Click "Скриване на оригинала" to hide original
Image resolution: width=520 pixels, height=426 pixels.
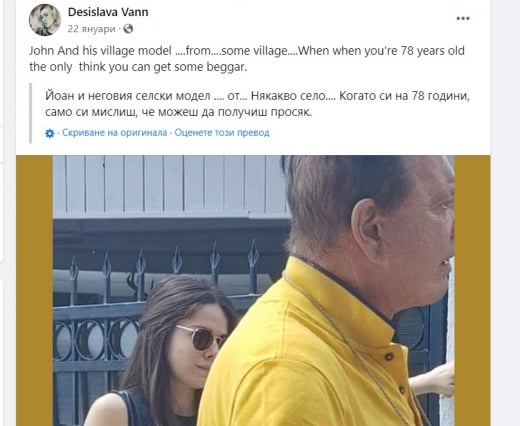click(x=114, y=133)
